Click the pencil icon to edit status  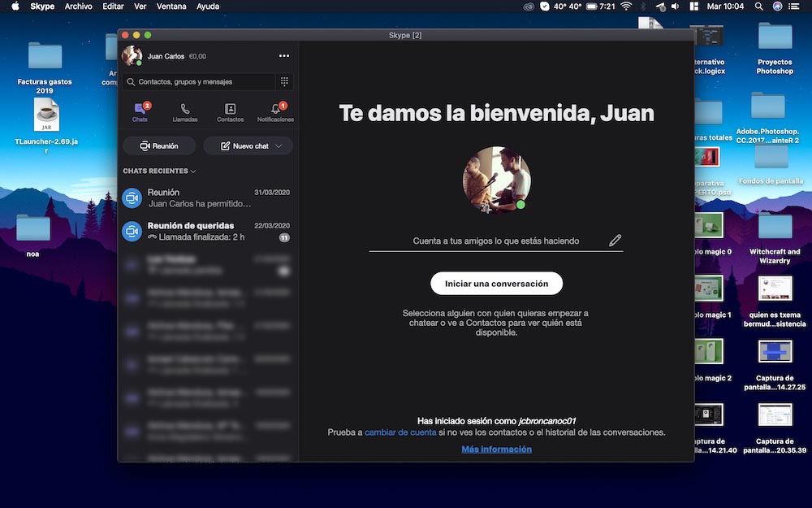615,241
